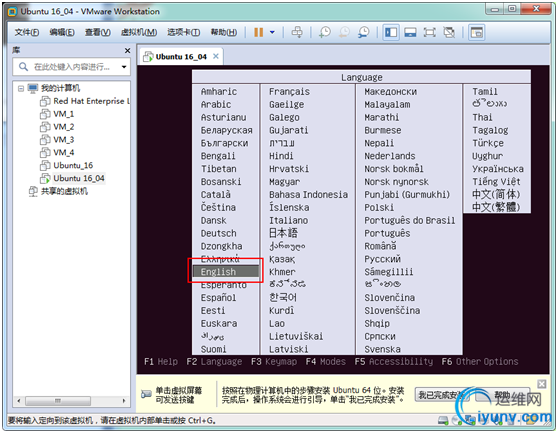Choose Polski in the Language list
The width and height of the screenshot is (558, 433).
(x=379, y=208)
